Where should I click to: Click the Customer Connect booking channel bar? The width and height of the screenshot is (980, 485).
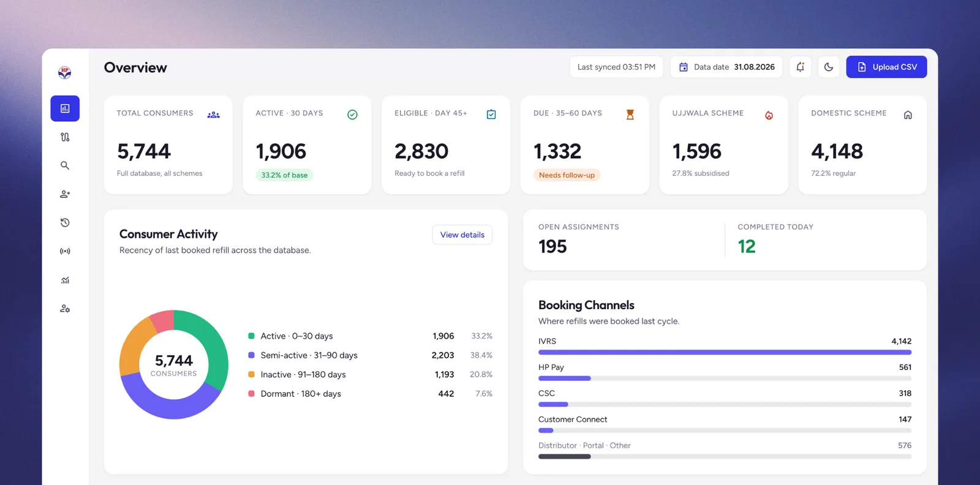pyautogui.click(x=725, y=430)
